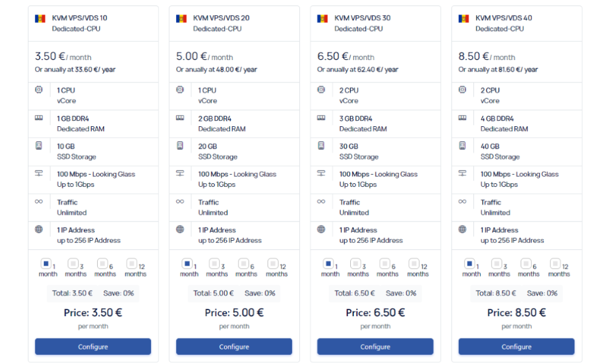
Task: Configure the KVM VPS/VDS 10 plan
Action: (x=93, y=347)
